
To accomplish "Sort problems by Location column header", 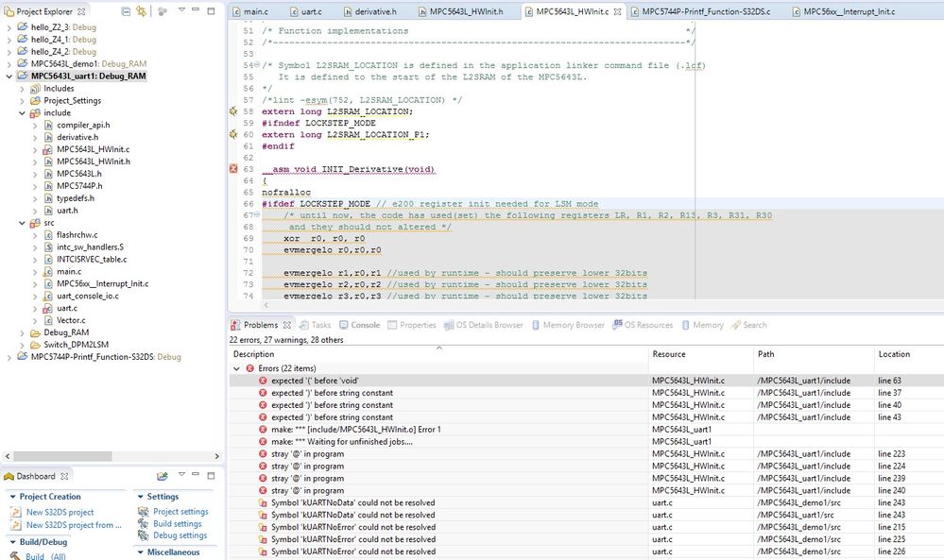I will click(908, 354).
